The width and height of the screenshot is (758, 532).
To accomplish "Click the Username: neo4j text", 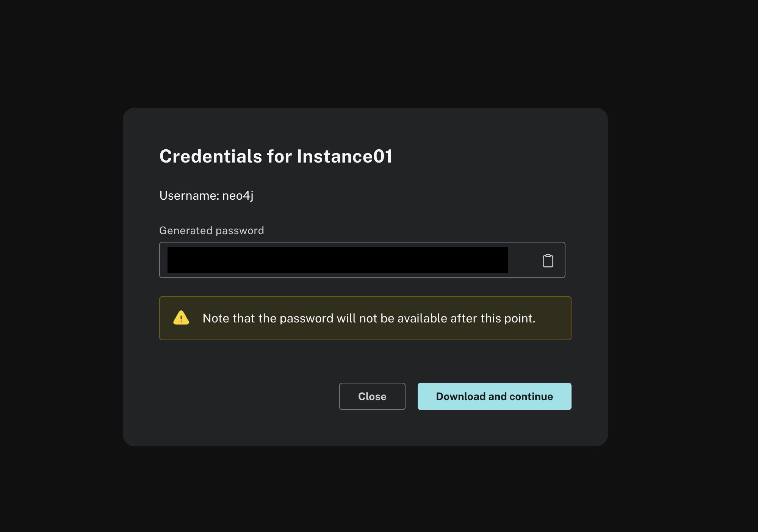I will 207,196.
